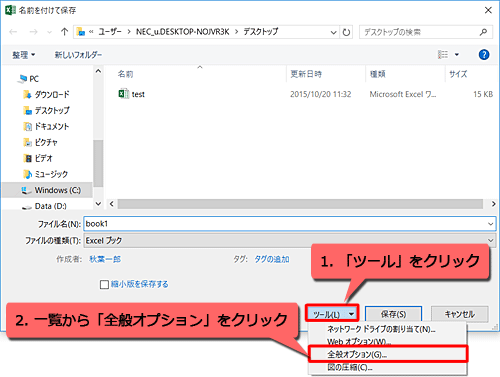The width and height of the screenshot is (500, 377).
Task: Select デスクトップ in the navigation tree
Action: tap(47, 110)
